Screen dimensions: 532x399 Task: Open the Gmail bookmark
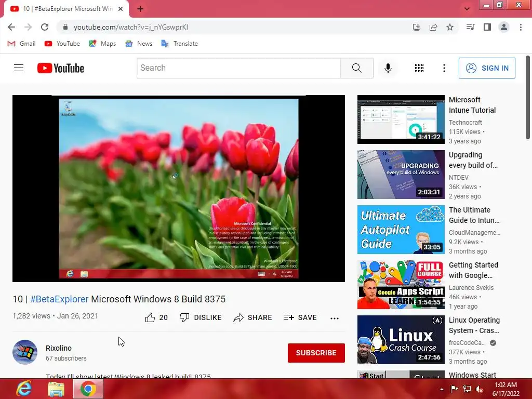point(21,44)
